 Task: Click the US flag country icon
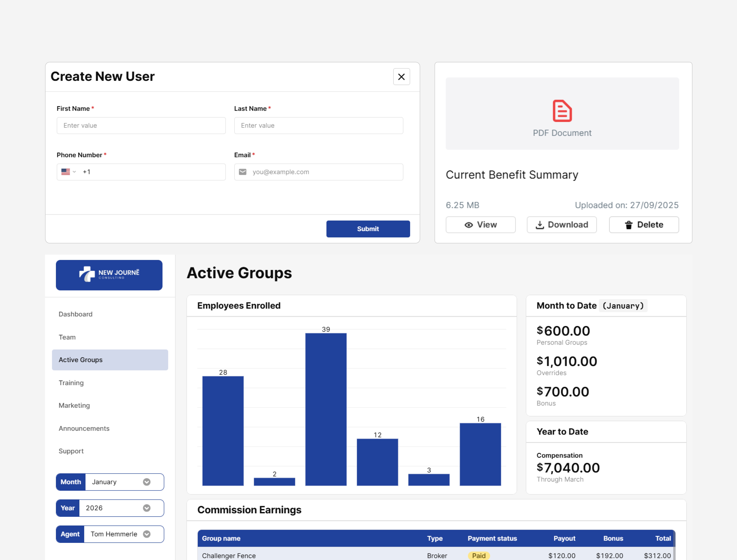point(66,172)
